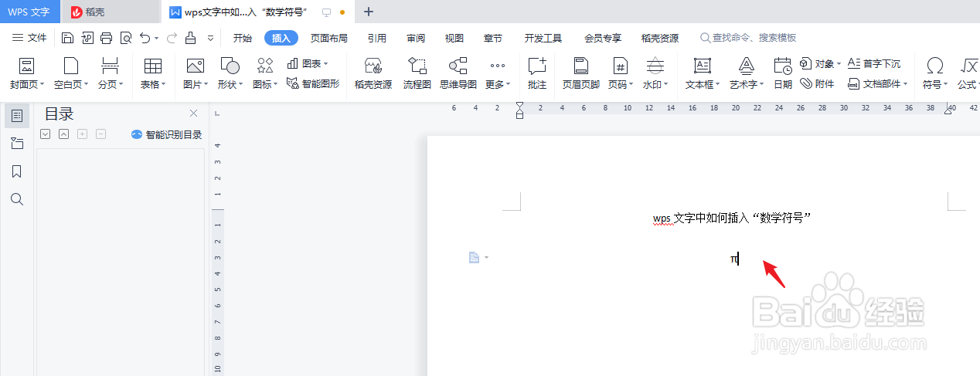This screenshot has width=980, height=376.
Task: Insert a flowchart (流程图)
Action: [417, 73]
